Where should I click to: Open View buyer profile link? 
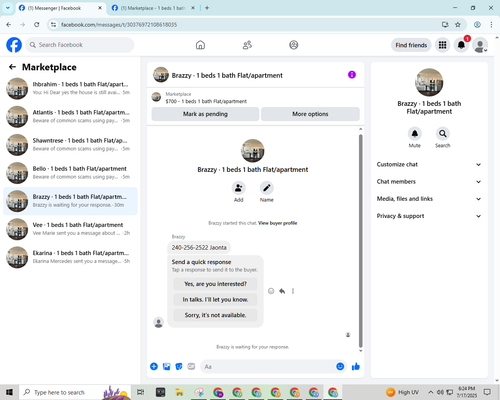(x=277, y=223)
